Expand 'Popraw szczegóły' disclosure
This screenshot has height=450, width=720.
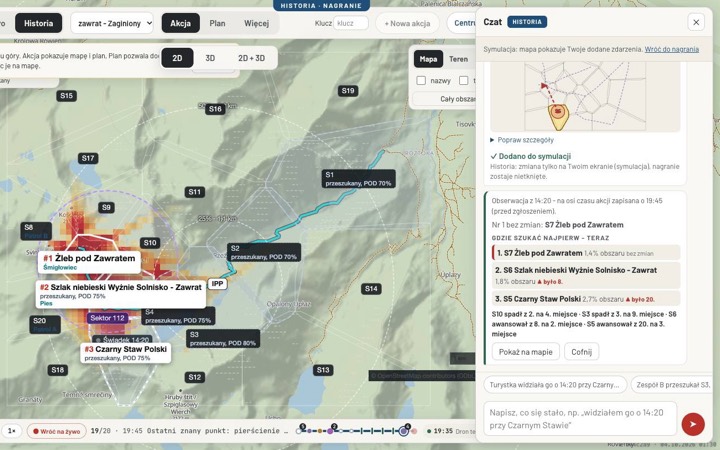[x=522, y=140]
